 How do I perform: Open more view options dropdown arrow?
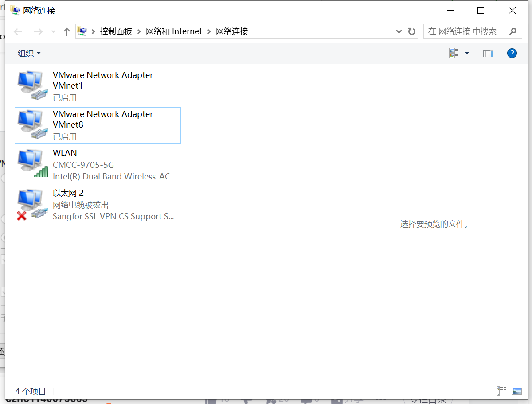point(467,53)
